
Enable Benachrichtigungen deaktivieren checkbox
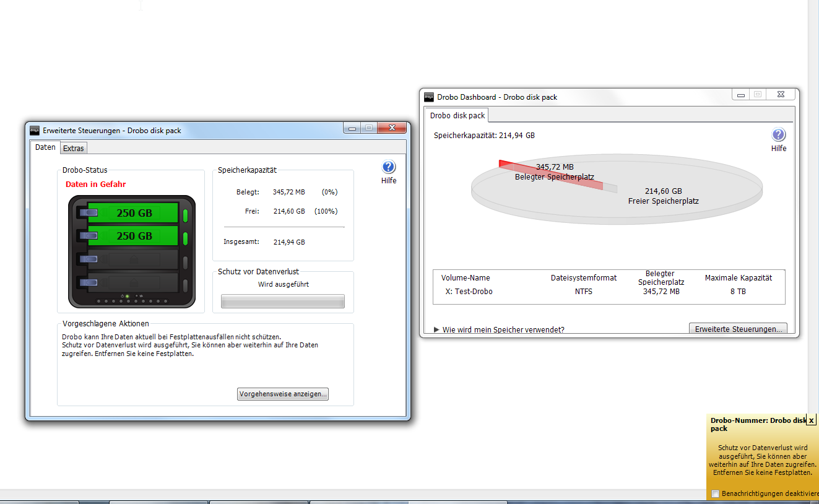tap(716, 493)
